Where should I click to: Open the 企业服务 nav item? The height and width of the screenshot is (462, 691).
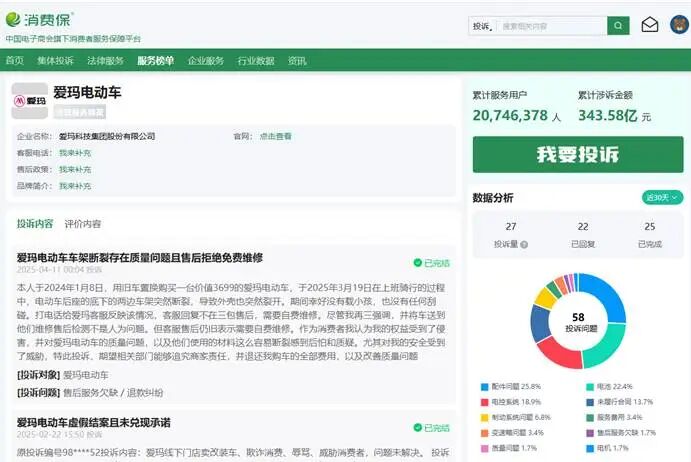pos(206,60)
